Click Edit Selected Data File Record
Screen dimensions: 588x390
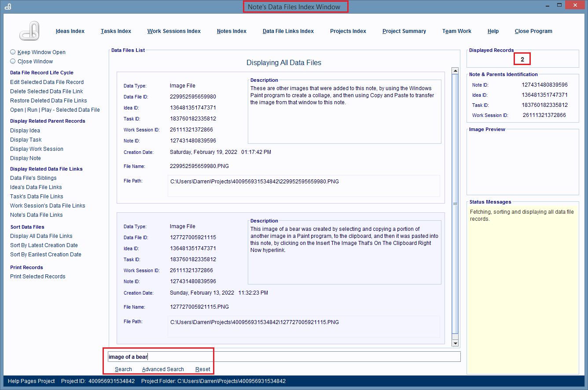click(47, 82)
